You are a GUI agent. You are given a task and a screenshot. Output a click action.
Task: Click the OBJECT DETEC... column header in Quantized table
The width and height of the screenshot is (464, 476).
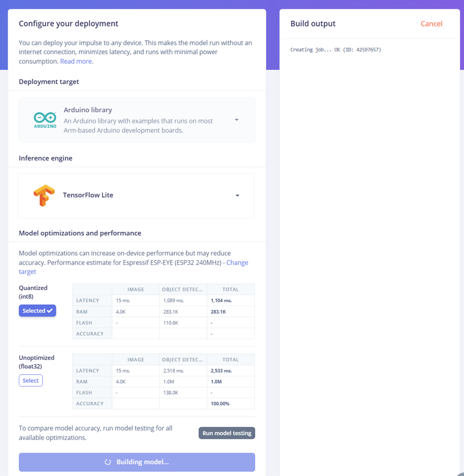click(182, 289)
